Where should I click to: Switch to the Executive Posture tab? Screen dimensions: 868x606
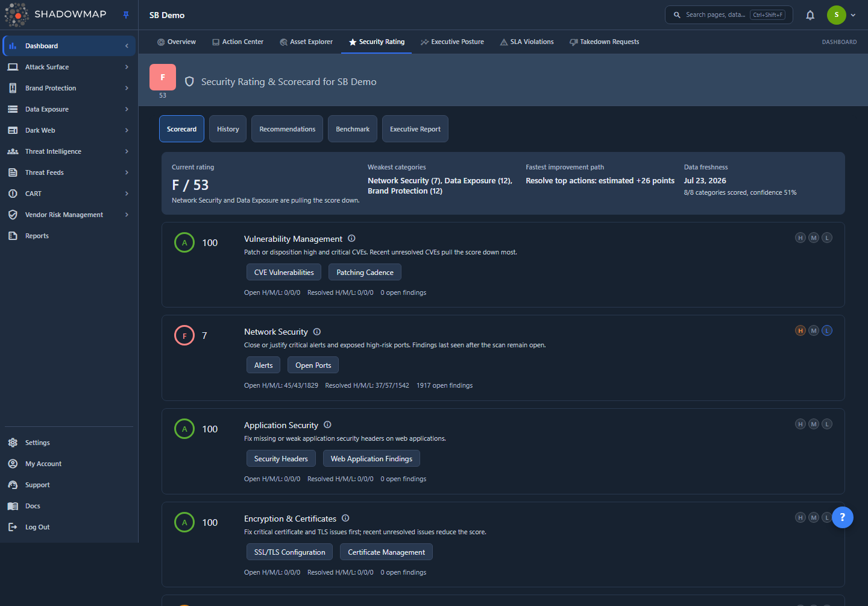click(x=452, y=42)
